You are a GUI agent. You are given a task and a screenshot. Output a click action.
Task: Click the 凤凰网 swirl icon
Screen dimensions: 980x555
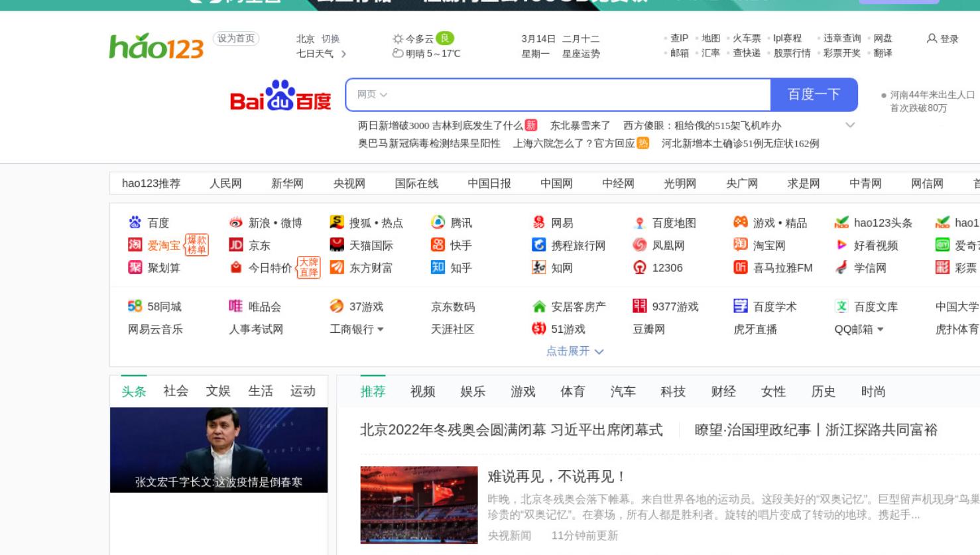pyautogui.click(x=640, y=245)
